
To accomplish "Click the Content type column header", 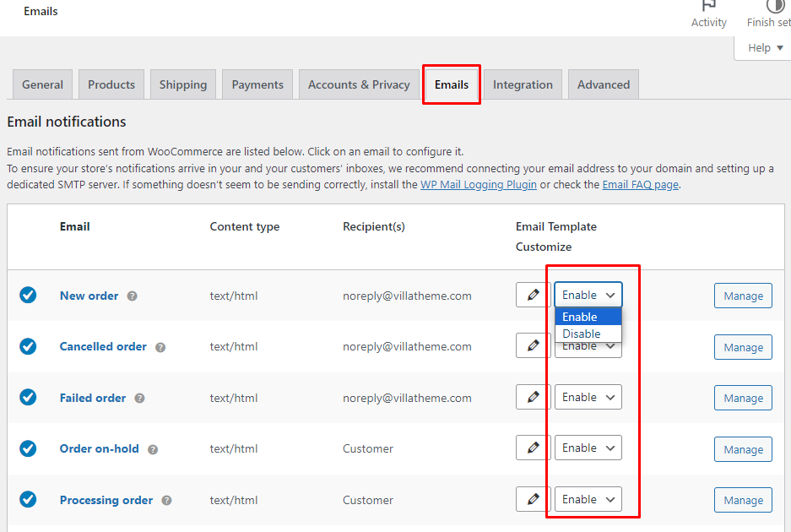I will (x=245, y=226).
